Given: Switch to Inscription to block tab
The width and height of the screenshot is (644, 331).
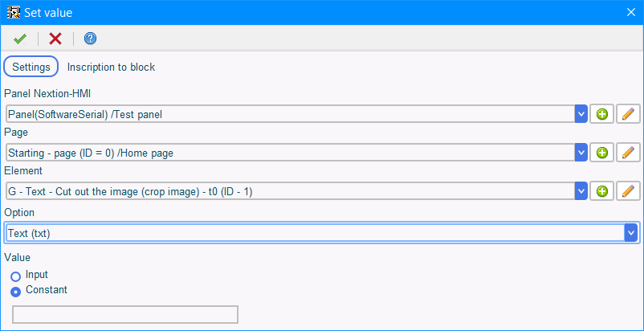Looking at the screenshot, I should (111, 67).
